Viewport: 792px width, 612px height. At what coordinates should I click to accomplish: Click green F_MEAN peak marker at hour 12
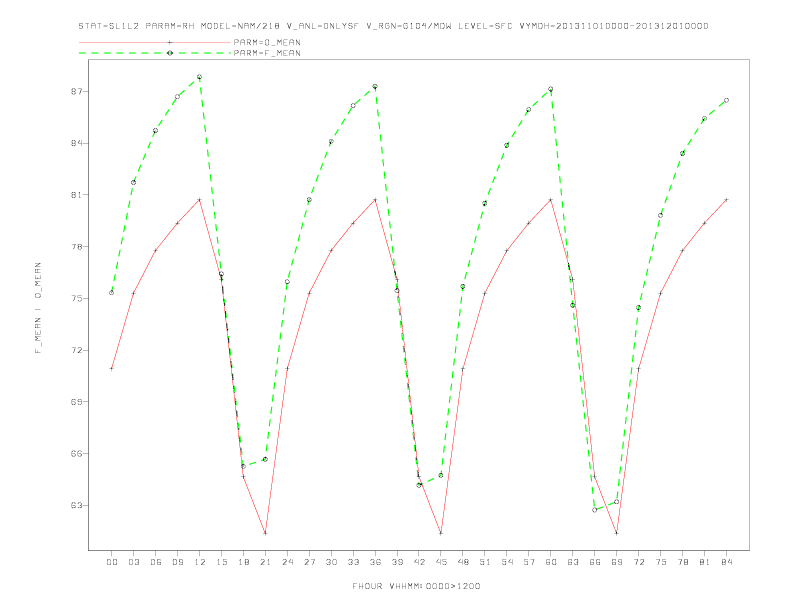(200, 77)
